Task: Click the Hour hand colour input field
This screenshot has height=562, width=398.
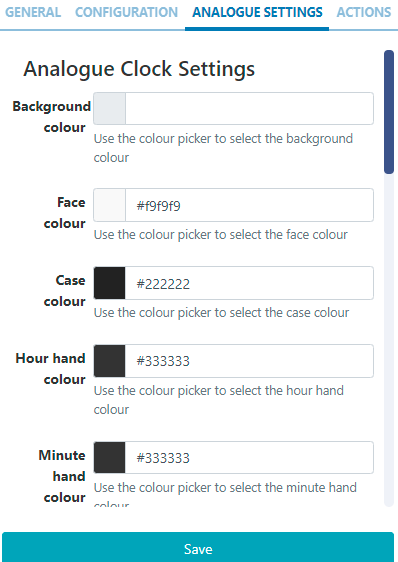Action: pyautogui.click(x=249, y=361)
